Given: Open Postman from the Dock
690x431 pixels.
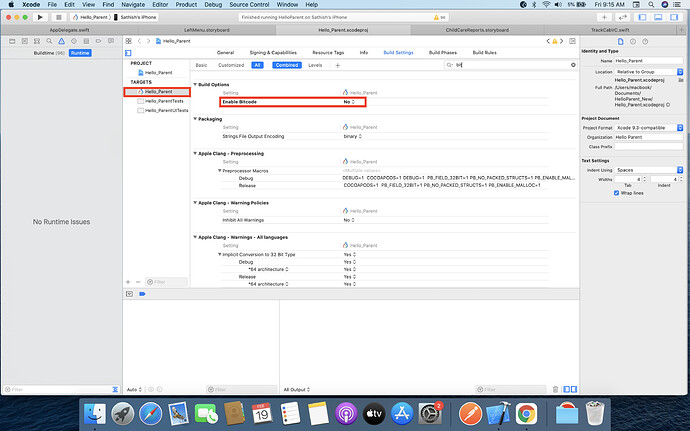Looking at the screenshot, I should click(470, 413).
